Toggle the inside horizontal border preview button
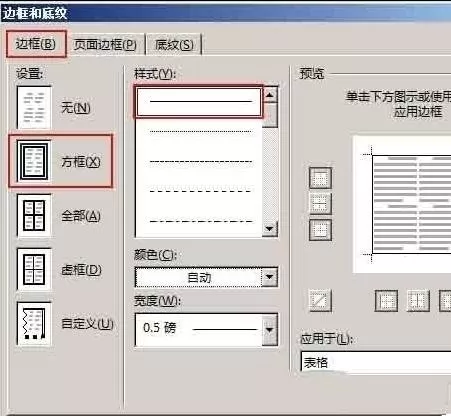The width and height of the screenshot is (451, 416). (x=320, y=203)
